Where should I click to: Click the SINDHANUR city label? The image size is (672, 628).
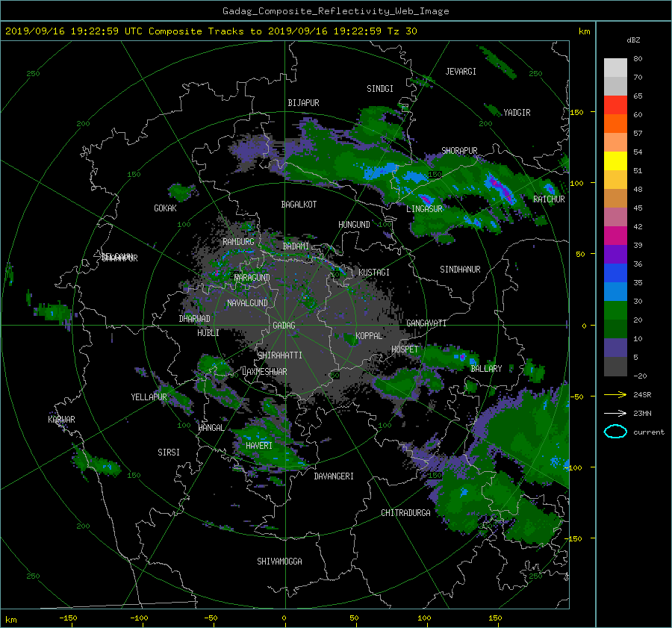click(460, 270)
